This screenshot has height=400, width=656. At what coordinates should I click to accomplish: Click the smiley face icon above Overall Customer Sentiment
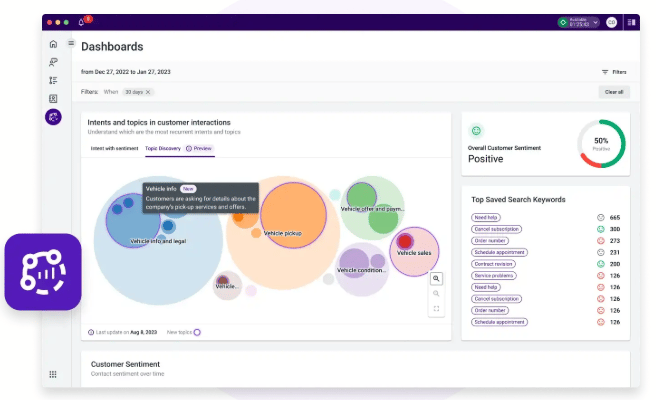click(x=476, y=131)
